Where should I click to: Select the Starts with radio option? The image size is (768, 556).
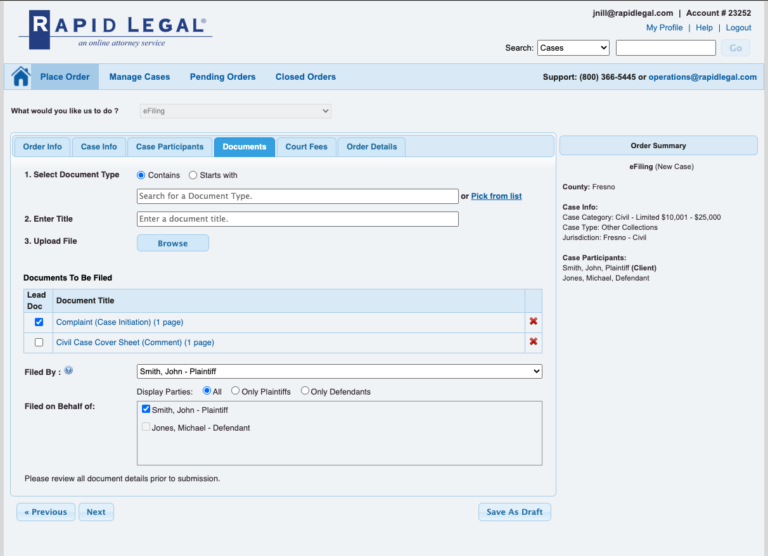coord(193,175)
